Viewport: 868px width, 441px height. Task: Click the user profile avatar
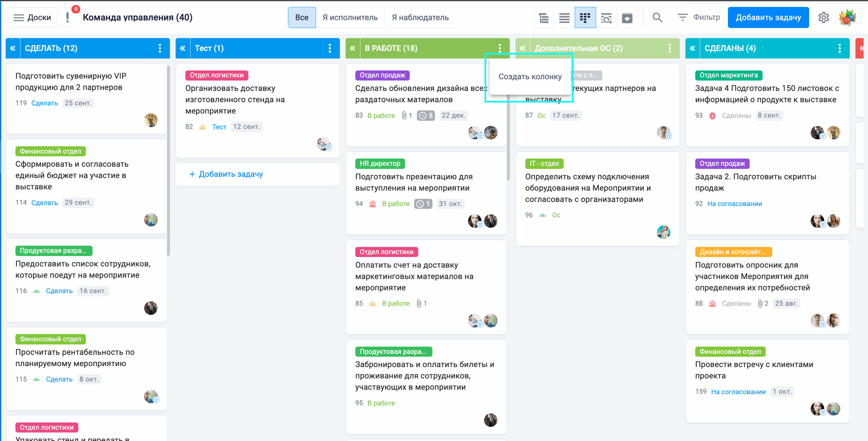pos(847,17)
